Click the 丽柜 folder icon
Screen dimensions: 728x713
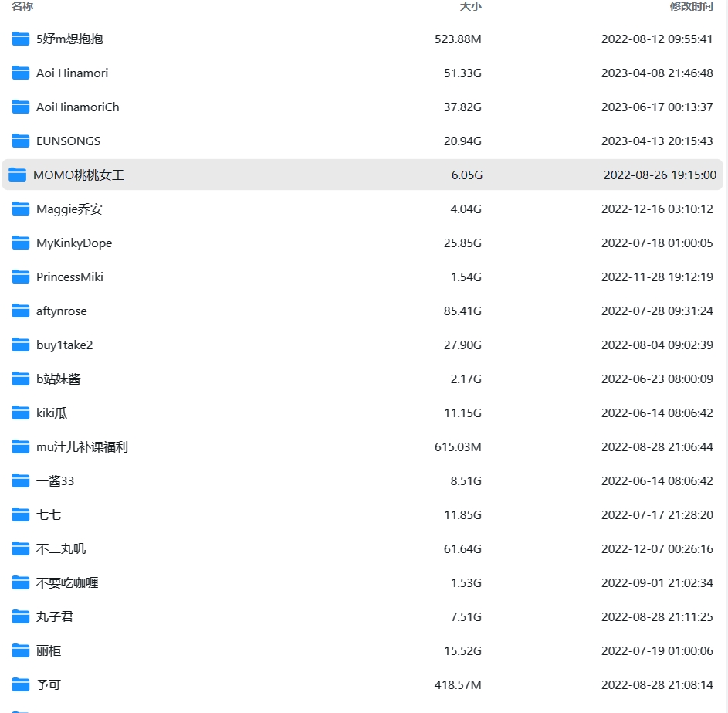(x=21, y=651)
